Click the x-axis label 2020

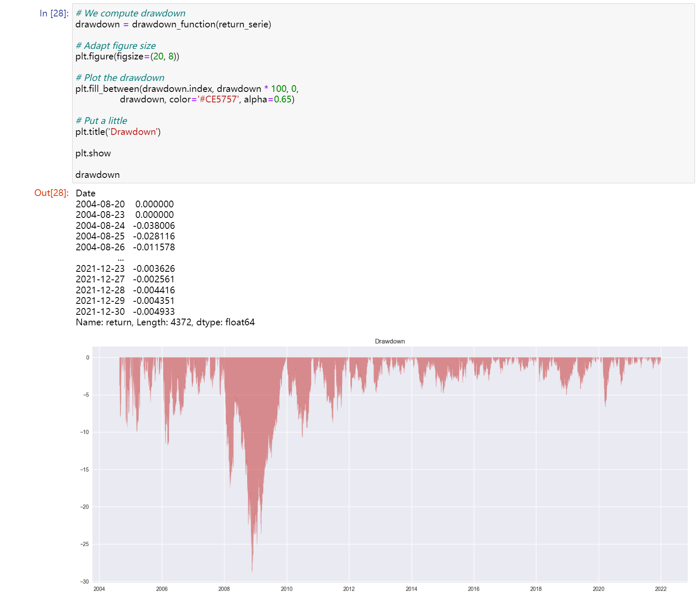click(x=598, y=589)
